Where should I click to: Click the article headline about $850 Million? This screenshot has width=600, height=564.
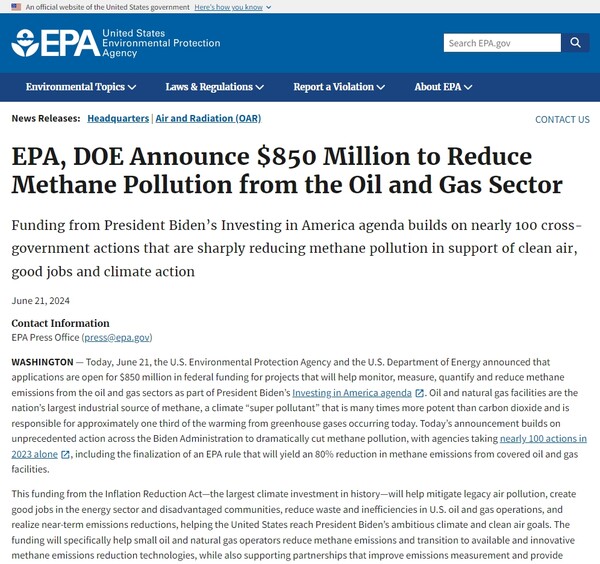coord(286,170)
